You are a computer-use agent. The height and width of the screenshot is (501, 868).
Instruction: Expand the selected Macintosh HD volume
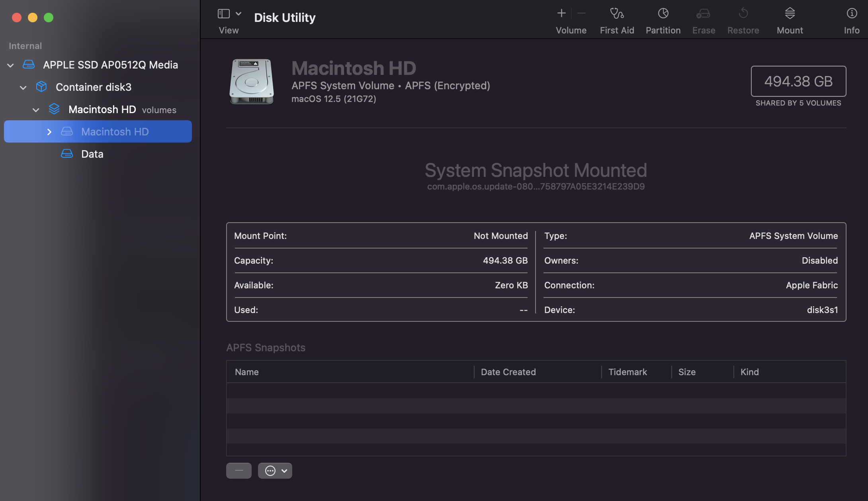pyautogui.click(x=49, y=132)
